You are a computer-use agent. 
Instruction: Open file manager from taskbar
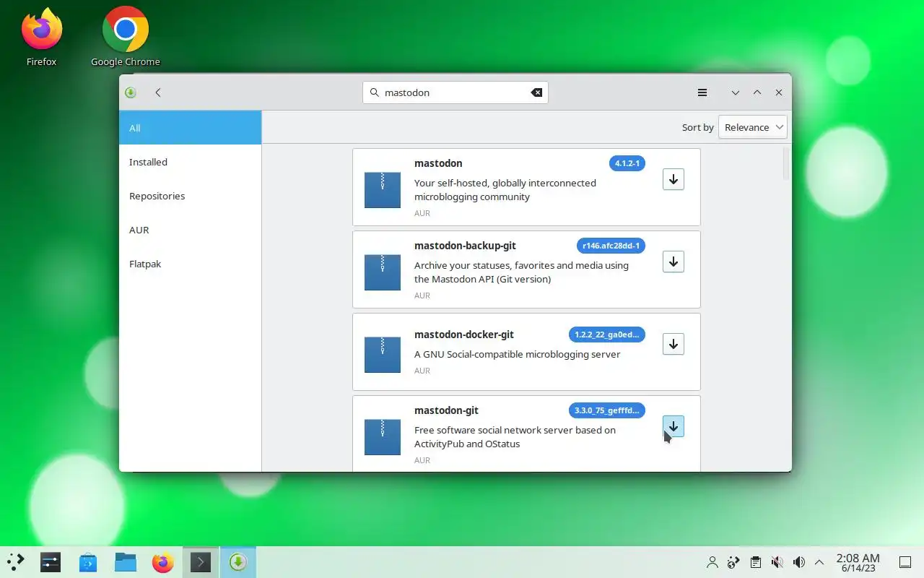(x=126, y=562)
